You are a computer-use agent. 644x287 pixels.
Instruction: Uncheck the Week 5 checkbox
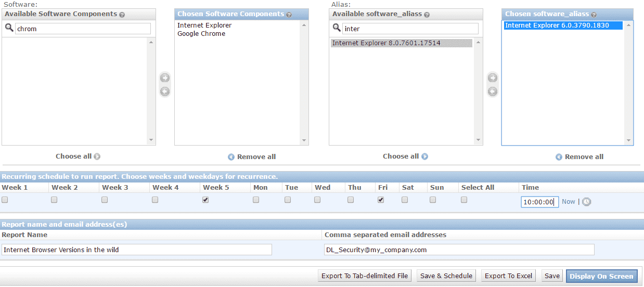point(205,200)
